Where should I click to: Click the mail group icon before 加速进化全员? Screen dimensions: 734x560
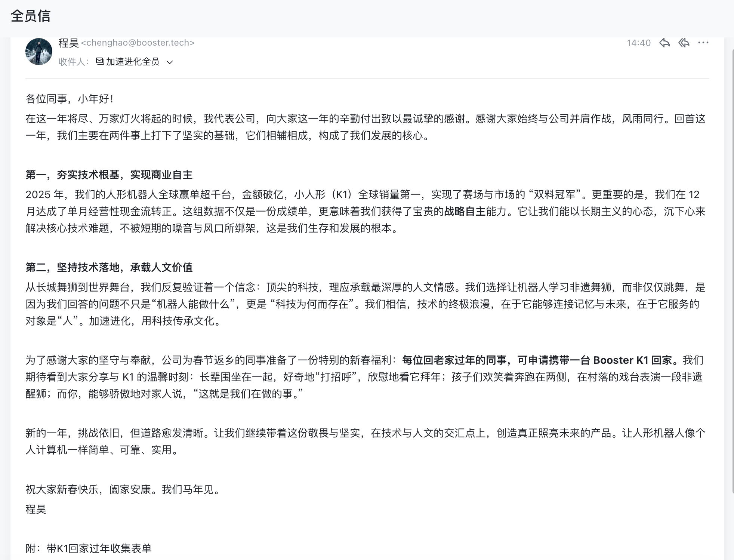[100, 61]
